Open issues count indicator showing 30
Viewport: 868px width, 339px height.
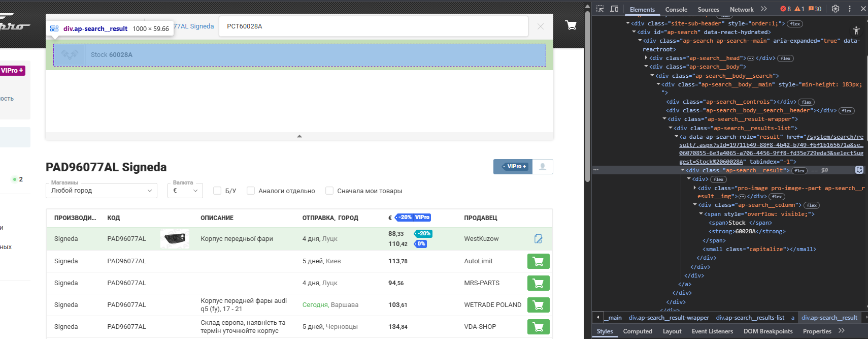coord(815,9)
